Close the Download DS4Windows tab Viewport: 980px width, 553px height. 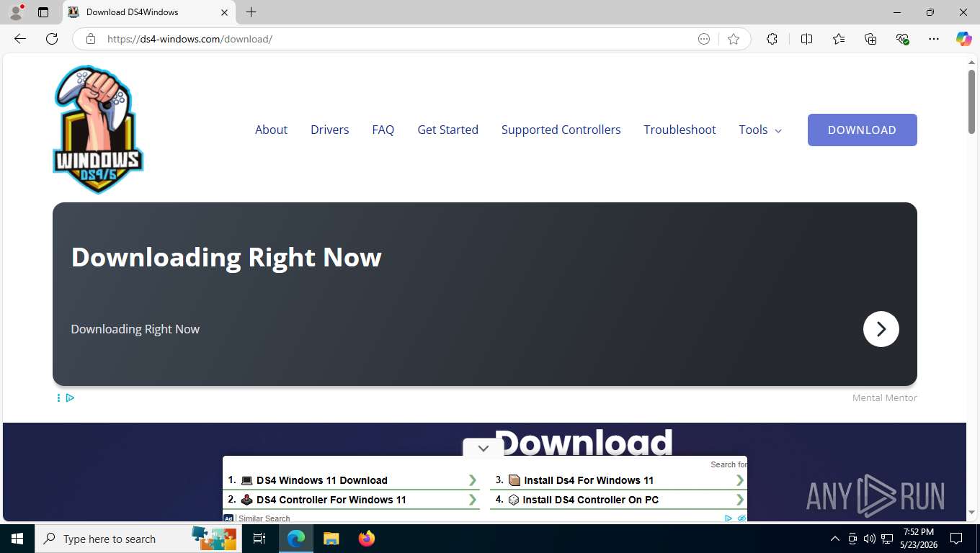[224, 12]
